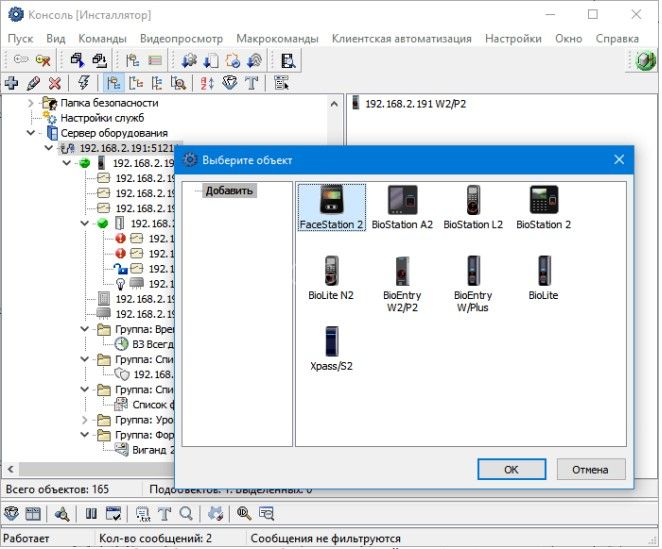Screen dimensions: 662x549
Task: Open the Вид menu
Action: coord(56,38)
